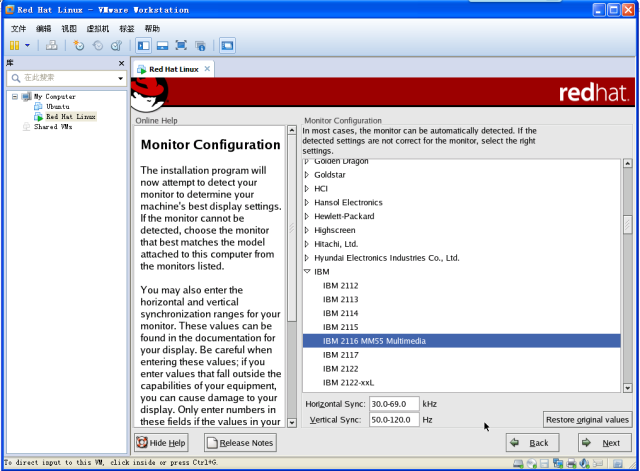Image resolution: width=640 pixels, height=471 pixels.
Task: Select IBM 2114 monitor
Action: pyautogui.click(x=461, y=313)
